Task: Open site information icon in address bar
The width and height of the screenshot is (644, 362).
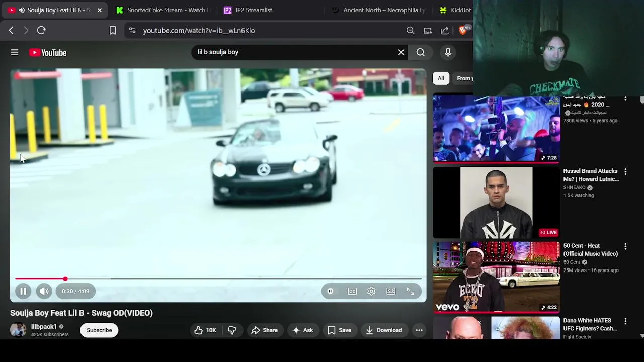Action: 132,31
